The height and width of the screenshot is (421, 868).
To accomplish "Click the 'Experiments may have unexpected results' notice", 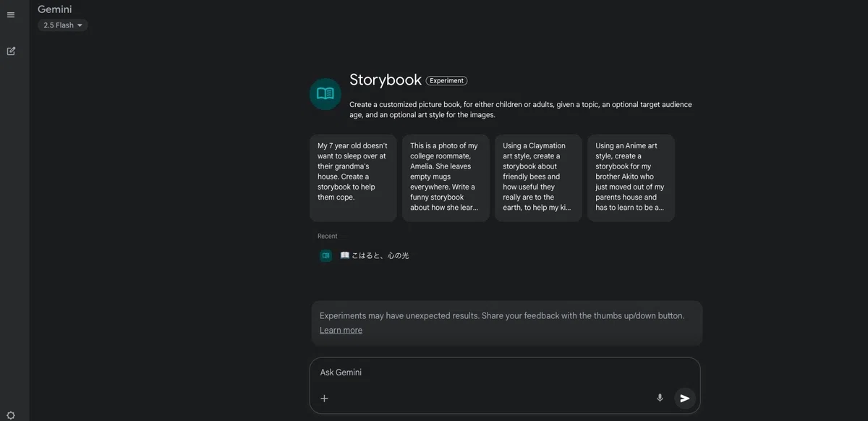I will 507,323.
